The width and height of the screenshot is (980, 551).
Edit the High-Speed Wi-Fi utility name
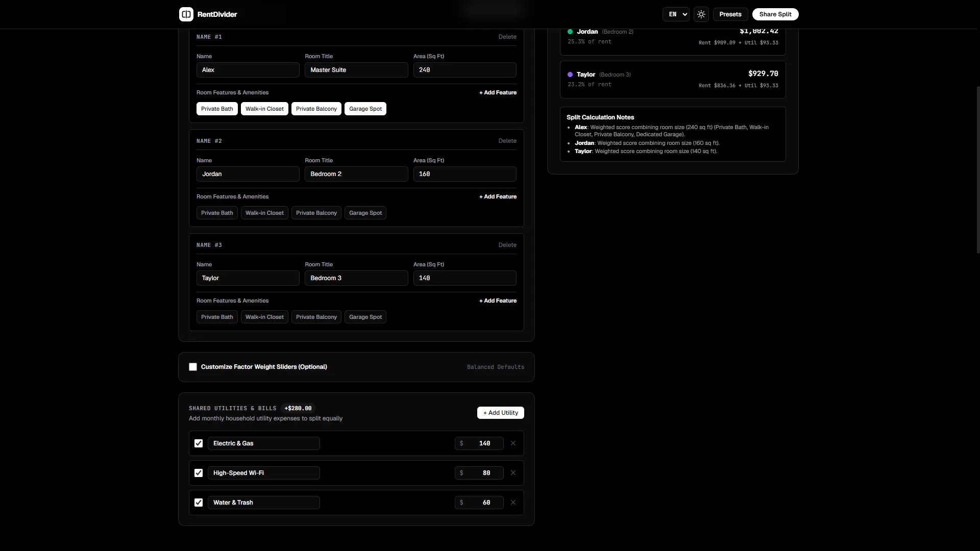coord(264,473)
